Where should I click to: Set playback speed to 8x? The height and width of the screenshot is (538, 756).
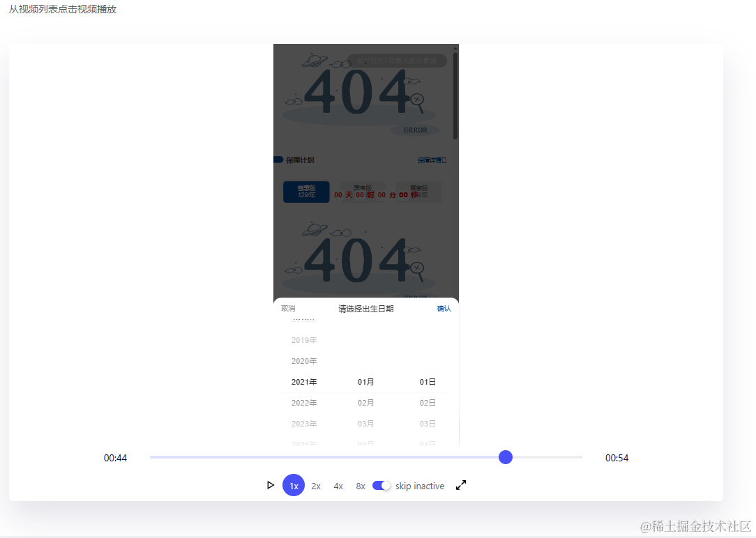click(x=360, y=486)
